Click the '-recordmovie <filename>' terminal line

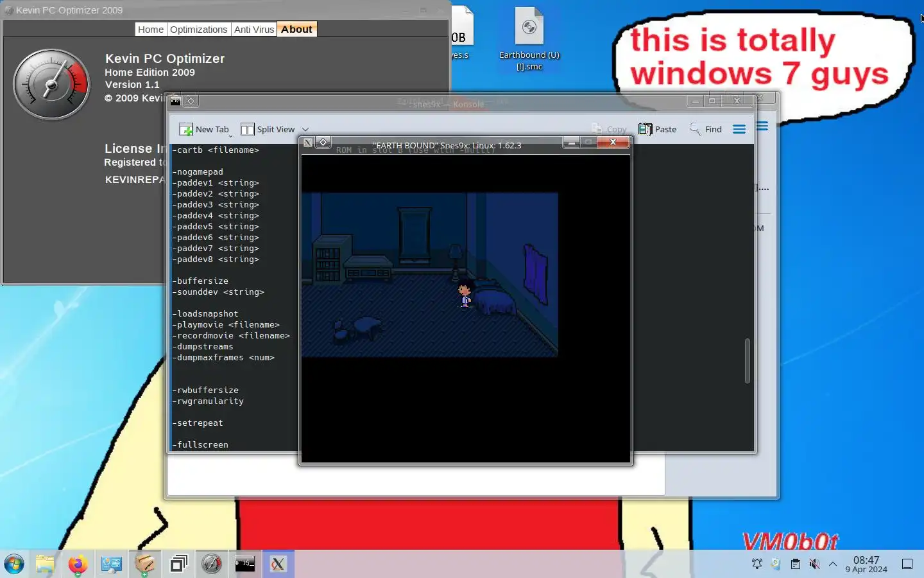point(231,335)
